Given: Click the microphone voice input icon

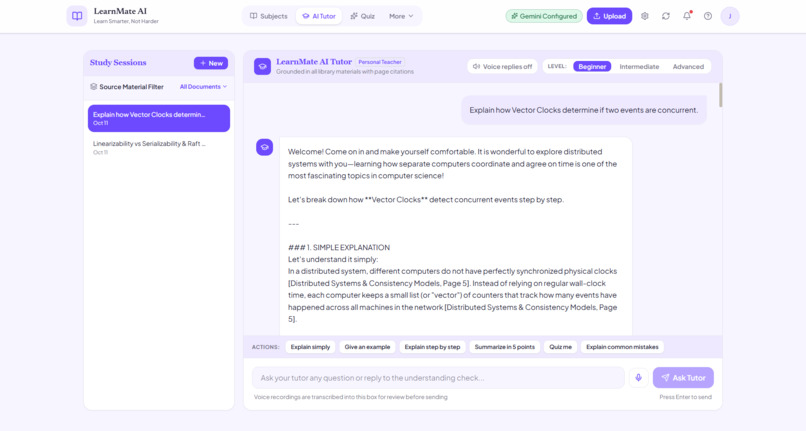Looking at the screenshot, I should [x=638, y=378].
